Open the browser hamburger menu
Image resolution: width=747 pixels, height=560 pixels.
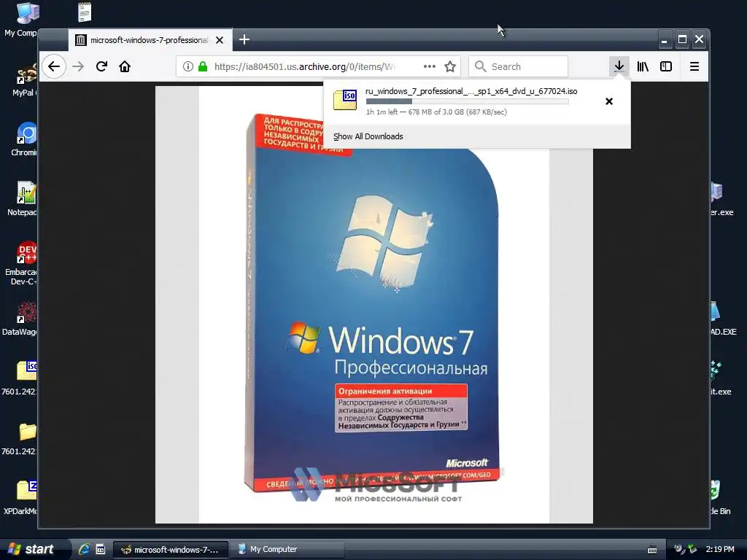pyautogui.click(x=694, y=66)
